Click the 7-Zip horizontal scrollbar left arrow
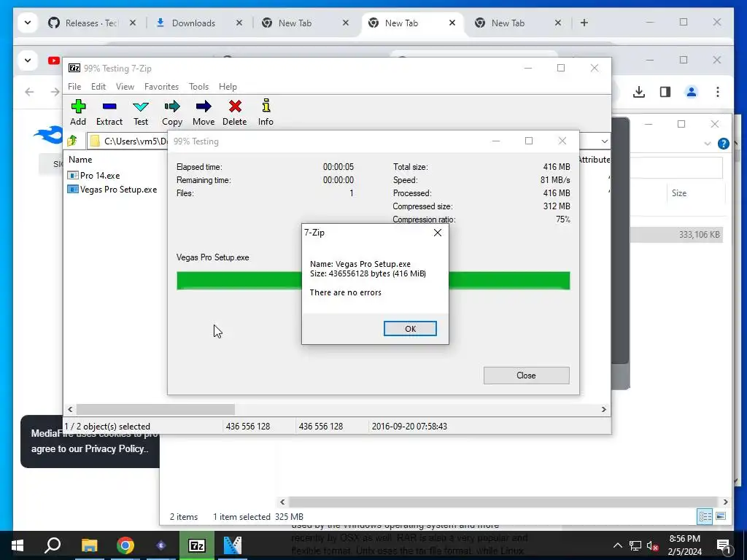 coord(71,410)
